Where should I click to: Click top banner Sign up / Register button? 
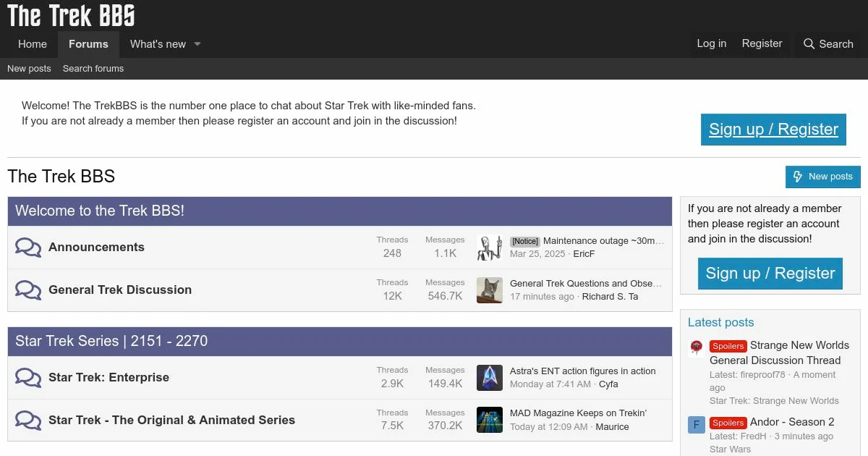(x=773, y=130)
